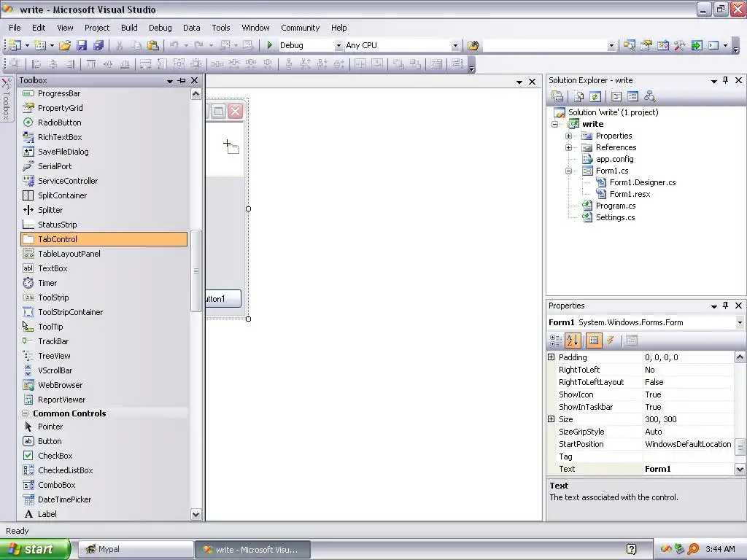Viewport: 747px width, 560px height.
Task: Start debugging with the green play icon
Action: coord(270,45)
